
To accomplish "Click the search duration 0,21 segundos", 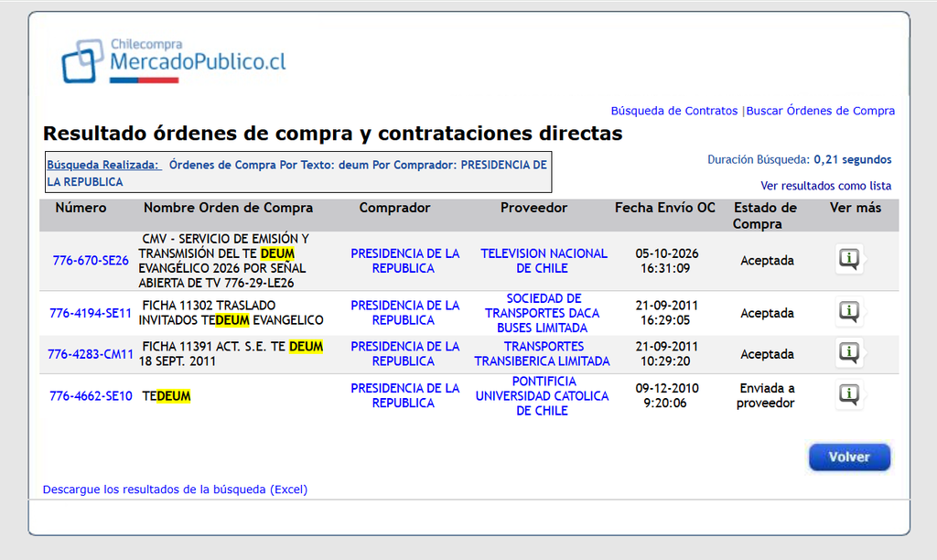I will [853, 159].
